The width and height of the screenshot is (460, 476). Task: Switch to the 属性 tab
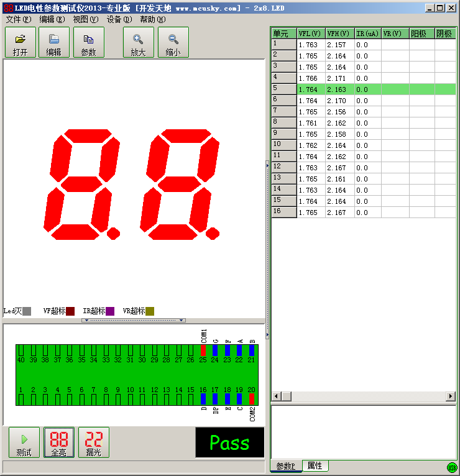(x=315, y=466)
